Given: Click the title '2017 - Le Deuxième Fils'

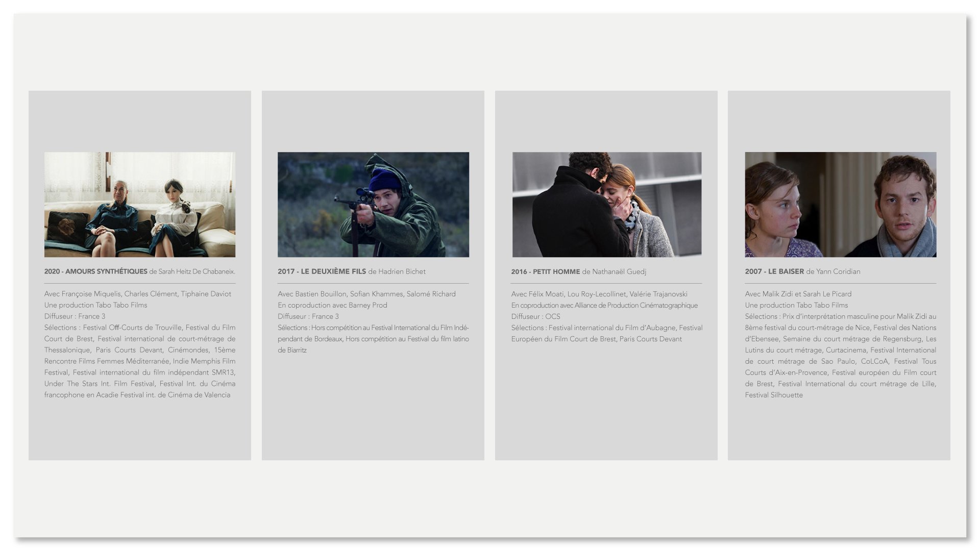Looking at the screenshot, I should (322, 271).
